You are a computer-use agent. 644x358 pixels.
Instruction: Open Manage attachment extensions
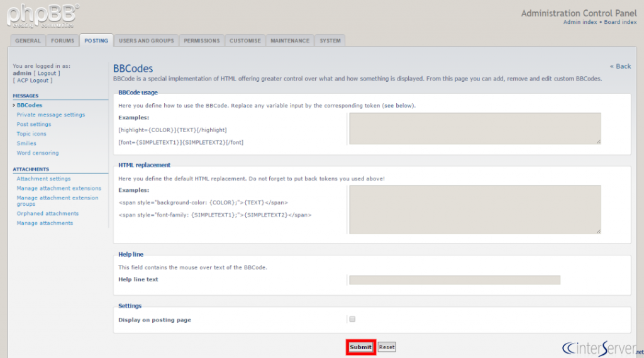(58, 188)
